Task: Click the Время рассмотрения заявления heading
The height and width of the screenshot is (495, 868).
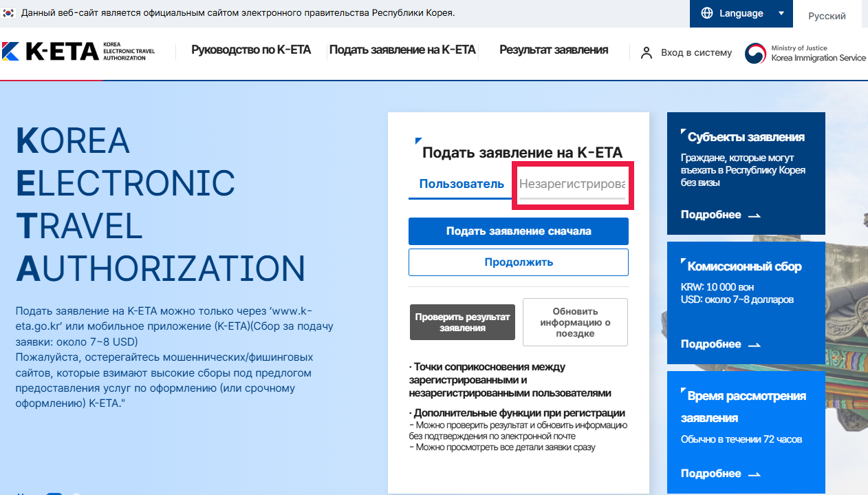Action: point(744,407)
